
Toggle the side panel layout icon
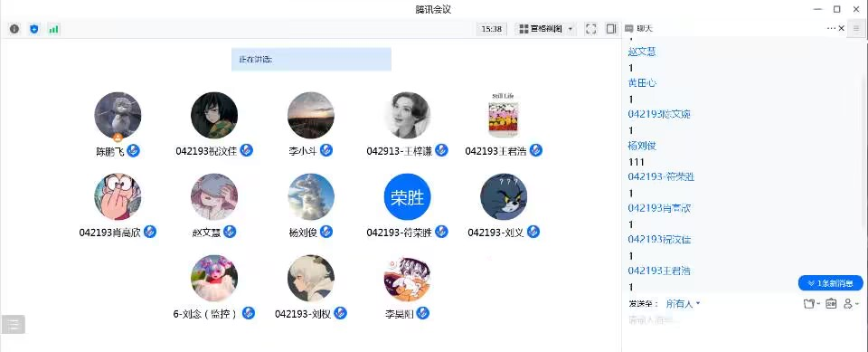pos(611,29)
